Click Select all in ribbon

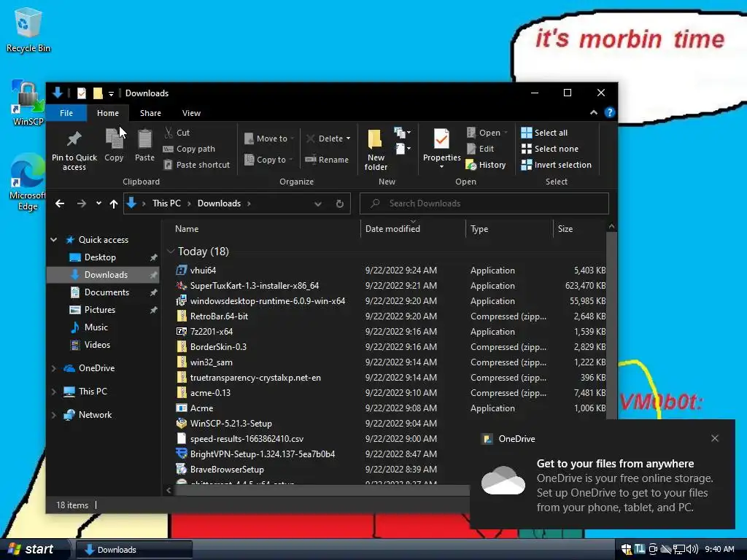(544, 133)
